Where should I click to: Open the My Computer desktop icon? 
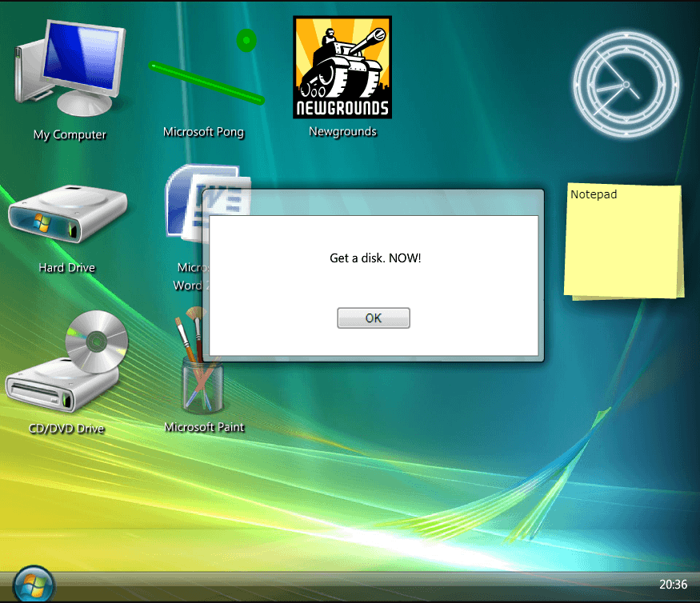[70, 67]
